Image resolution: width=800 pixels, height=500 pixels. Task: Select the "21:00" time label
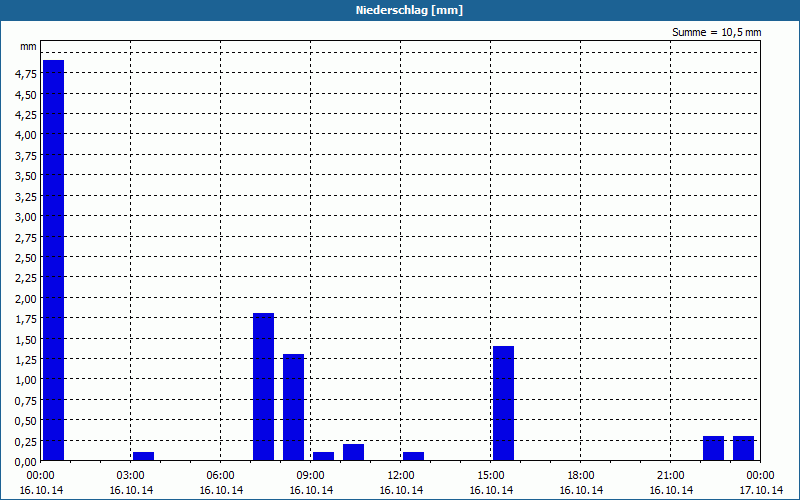(670, 476)
